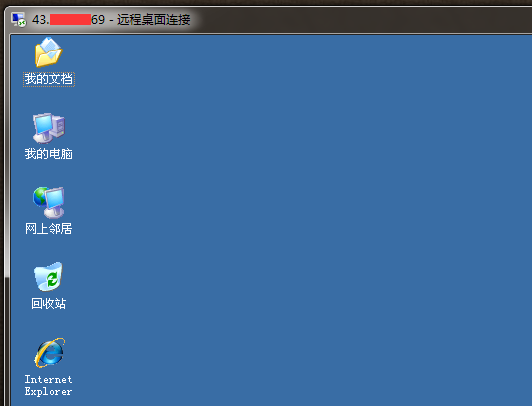This screenshot has width=532, height=406.
Task: Select the Internet Explorer icon
Action: click(x=50, y=353)
